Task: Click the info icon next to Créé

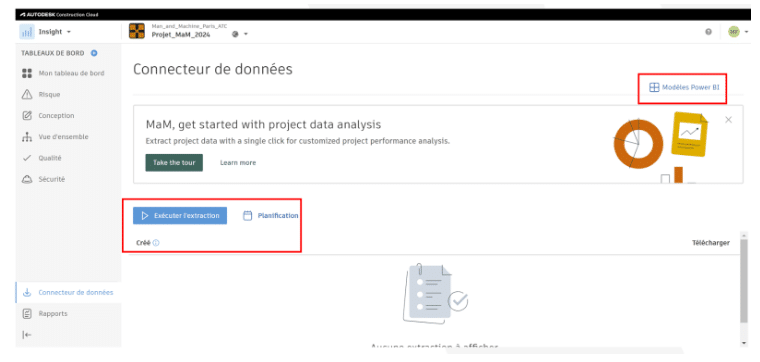Action: [x=156, y=243]
